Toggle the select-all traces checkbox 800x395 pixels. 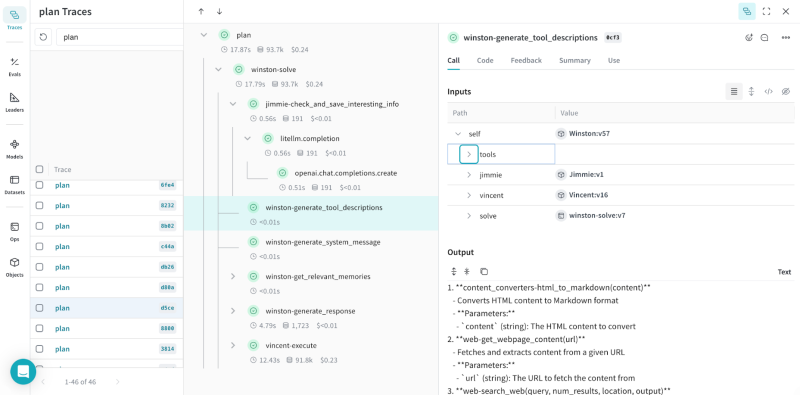(39, 169)
